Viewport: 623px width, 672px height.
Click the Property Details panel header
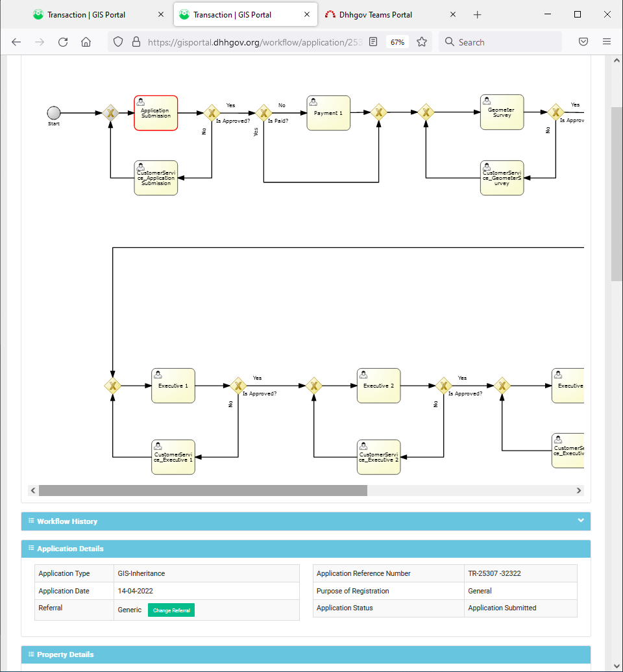306,654
